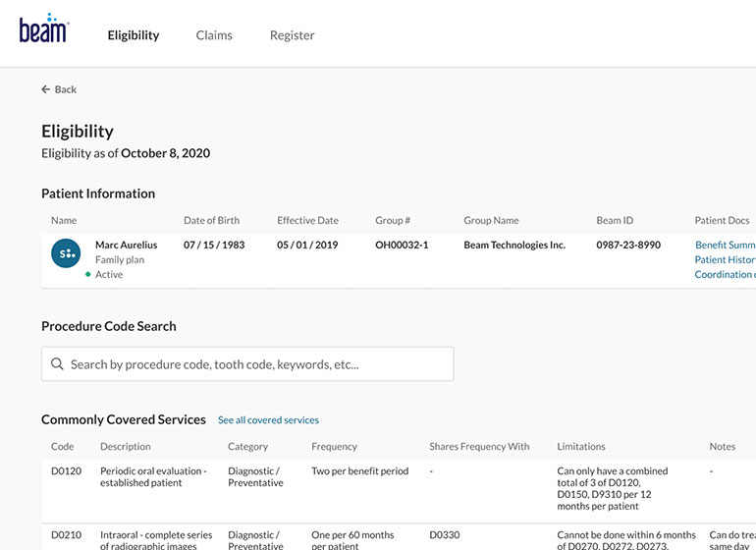This screenshot has width=756, height=550.
Task: Click the back arrow icon
Action: point(46,89)
